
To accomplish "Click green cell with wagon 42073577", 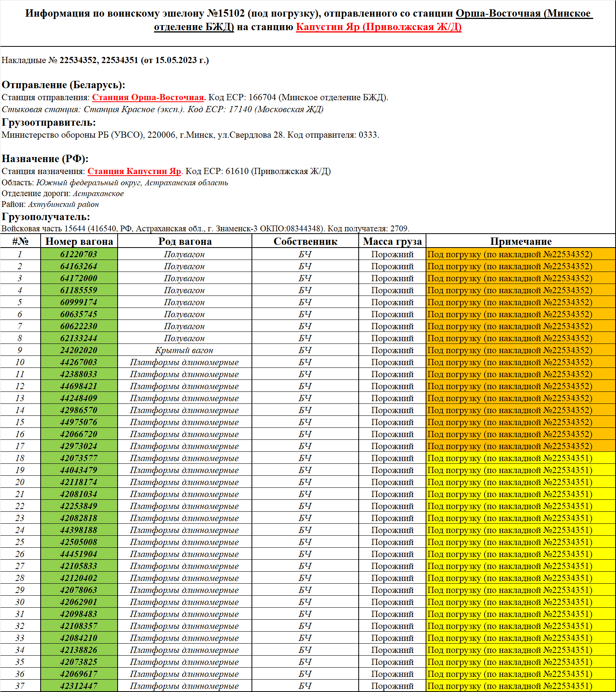I will pos(79,458).
